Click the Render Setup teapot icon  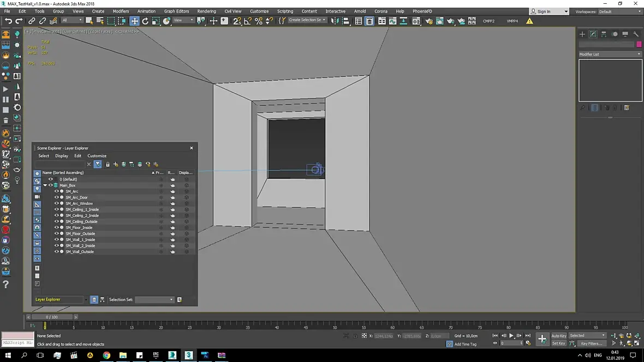428,21
